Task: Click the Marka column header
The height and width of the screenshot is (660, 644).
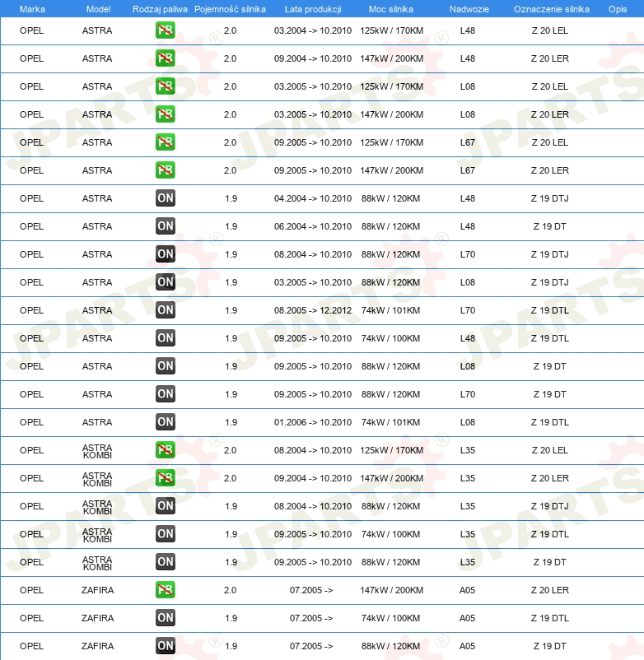Action: (x=32, y=8)
